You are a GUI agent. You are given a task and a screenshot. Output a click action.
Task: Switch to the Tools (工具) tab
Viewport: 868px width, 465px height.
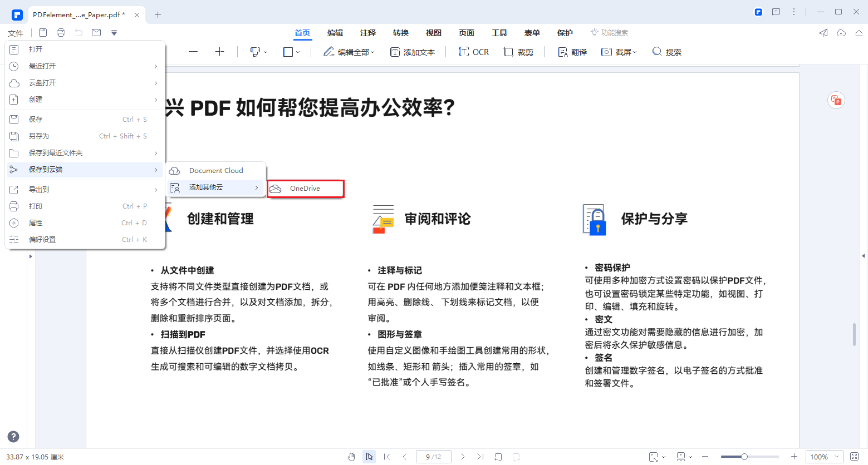pyautogui.click(x=499, y=33)
